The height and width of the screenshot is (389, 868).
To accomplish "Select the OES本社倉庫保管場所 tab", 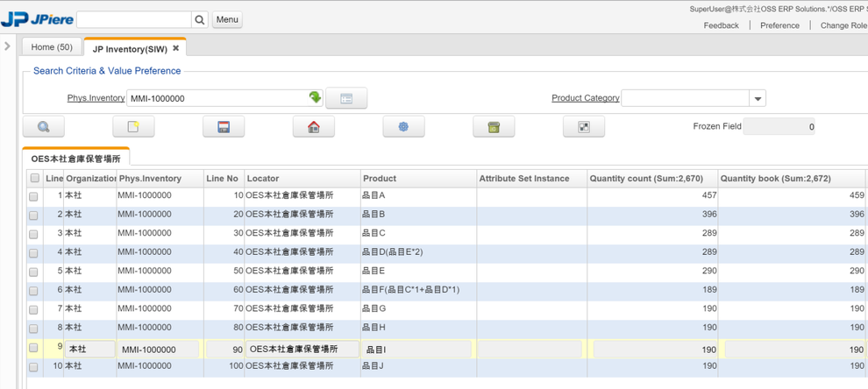I will (76, 159).
